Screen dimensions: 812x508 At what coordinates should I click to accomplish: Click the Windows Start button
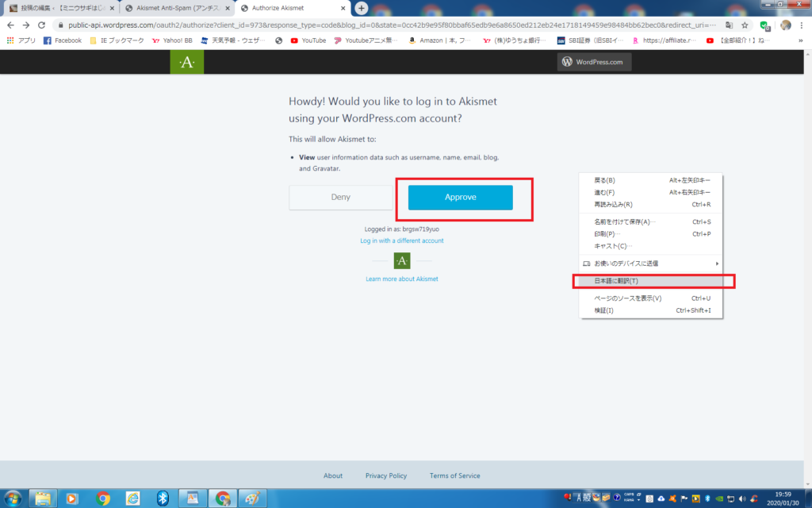point(13,498)
